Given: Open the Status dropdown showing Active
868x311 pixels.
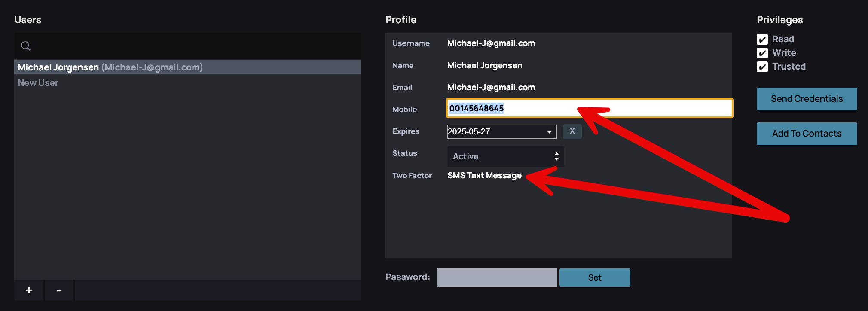Looking at the screenshot, I should tap(505, 156).
